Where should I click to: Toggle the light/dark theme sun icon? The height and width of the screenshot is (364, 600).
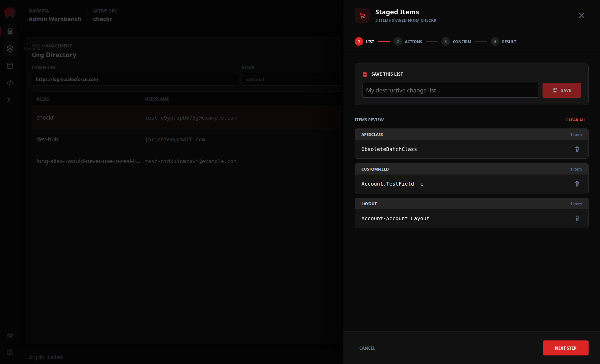10,335
